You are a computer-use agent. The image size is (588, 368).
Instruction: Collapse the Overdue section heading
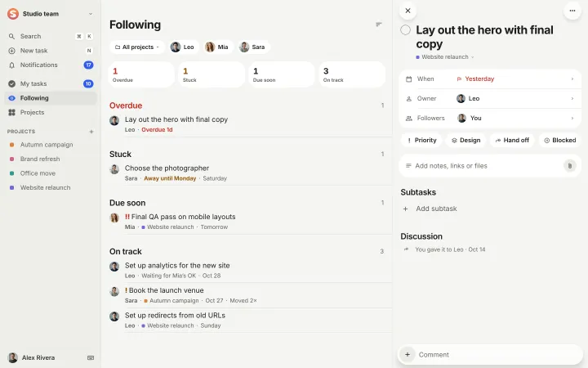click(x=126, y=105)
